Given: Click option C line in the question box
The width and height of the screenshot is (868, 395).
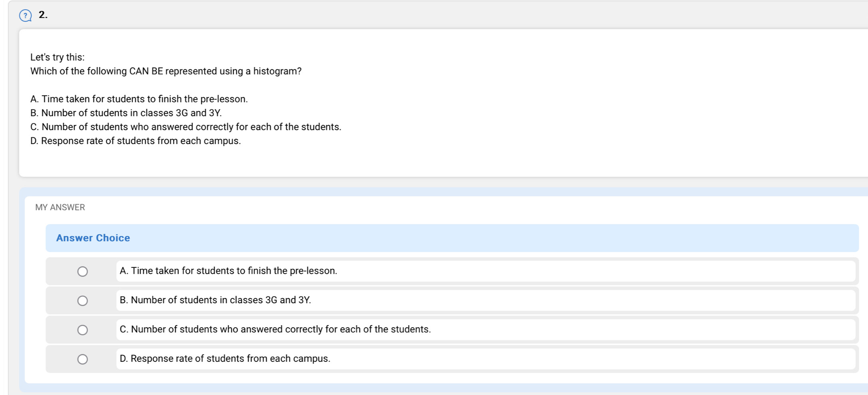Looking at the screenshot, I should pos(186,127).
